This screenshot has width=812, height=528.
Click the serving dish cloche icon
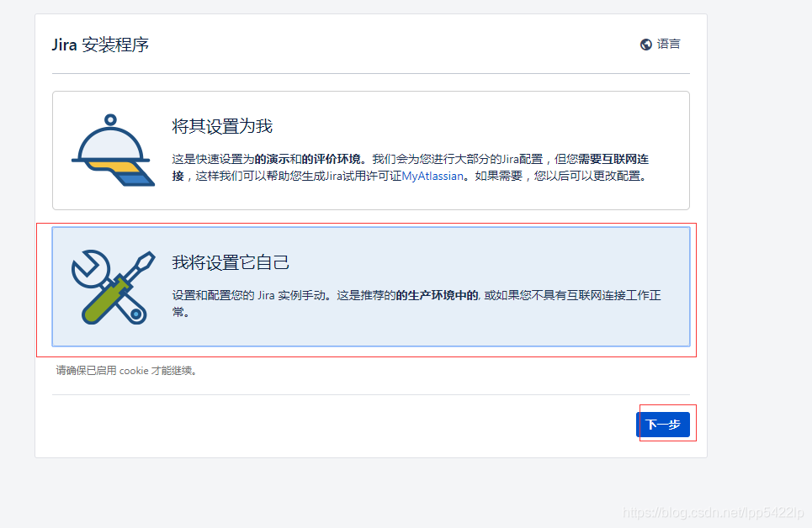113,150
